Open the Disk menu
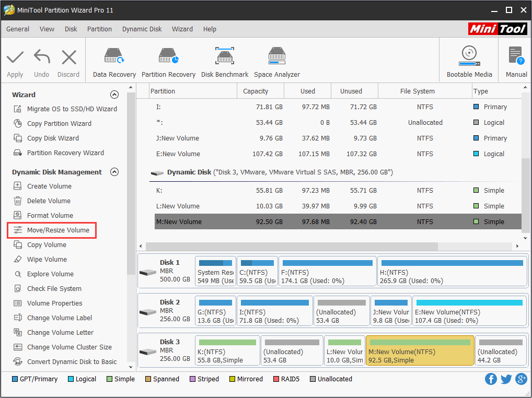This screenshot has height=398, width=532. click(71, 29)
